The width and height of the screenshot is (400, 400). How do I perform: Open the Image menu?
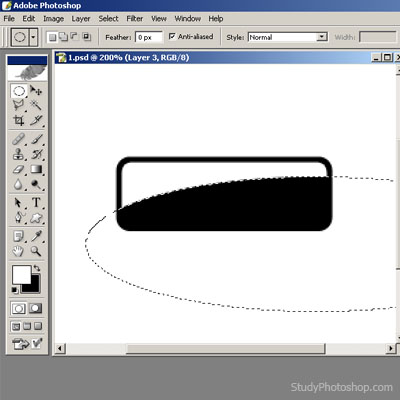click(x=53, y=19)
